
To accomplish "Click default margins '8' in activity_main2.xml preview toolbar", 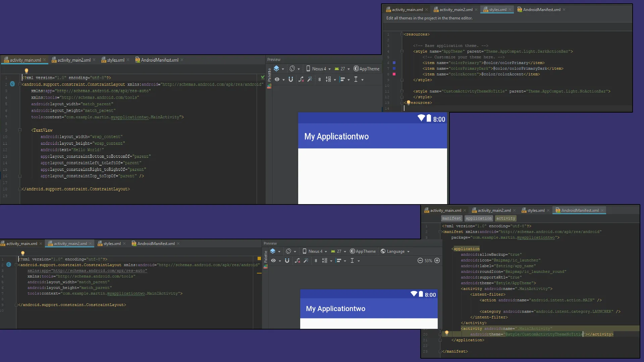I will click(316, 260).
